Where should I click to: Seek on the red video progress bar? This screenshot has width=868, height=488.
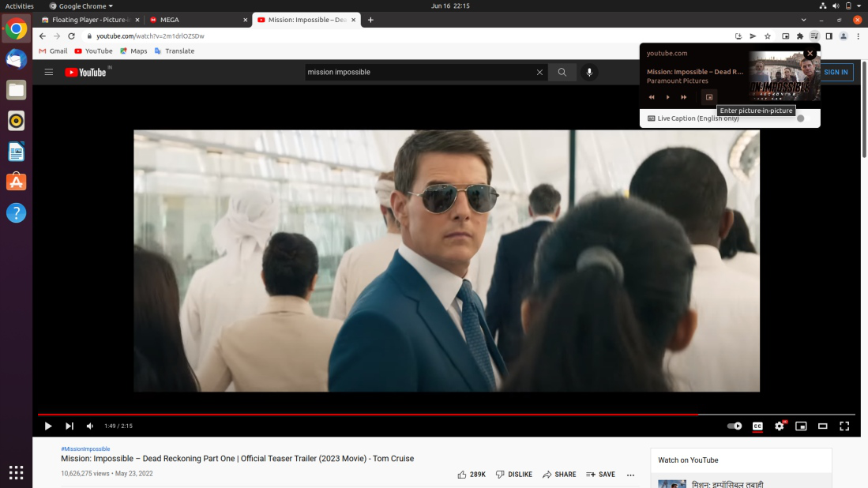[x=446, y=414]
